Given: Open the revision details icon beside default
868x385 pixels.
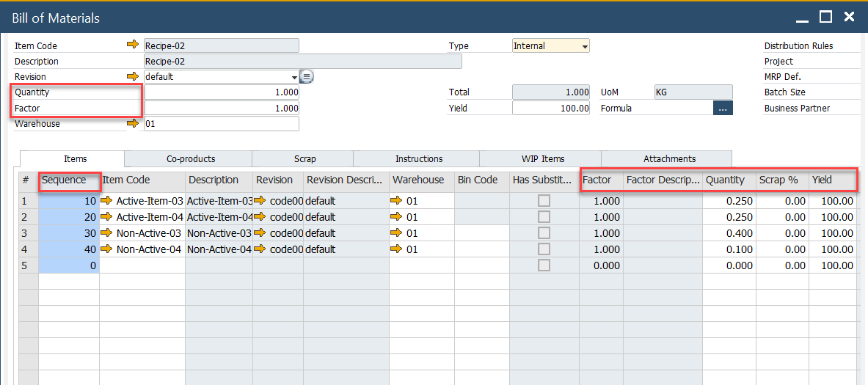Looking at the screenshot, I should point(307,76).
